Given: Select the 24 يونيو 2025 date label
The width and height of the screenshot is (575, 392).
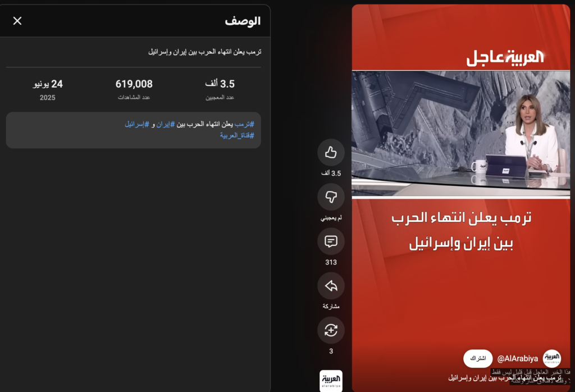Looking at the screenshot, I should [48, 89].
